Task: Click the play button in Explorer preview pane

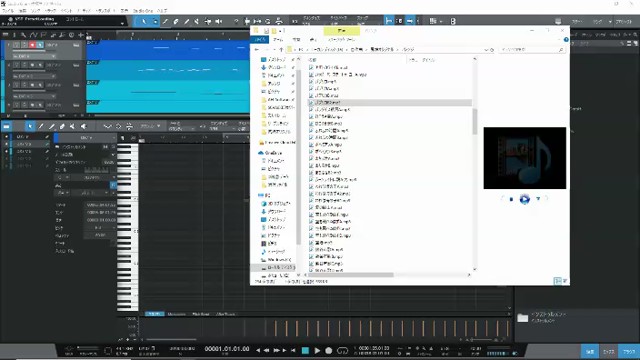Action: pyautogui.click(x=524, y=199)
